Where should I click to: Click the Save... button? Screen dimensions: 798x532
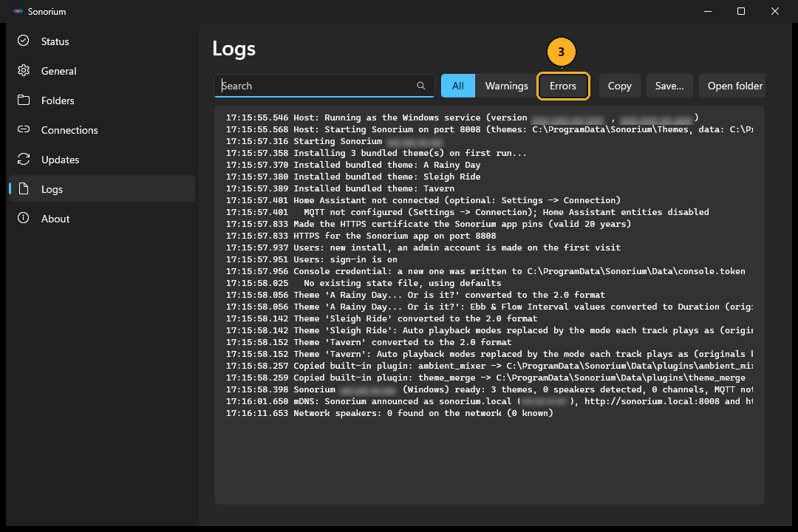tap(669, 86)
